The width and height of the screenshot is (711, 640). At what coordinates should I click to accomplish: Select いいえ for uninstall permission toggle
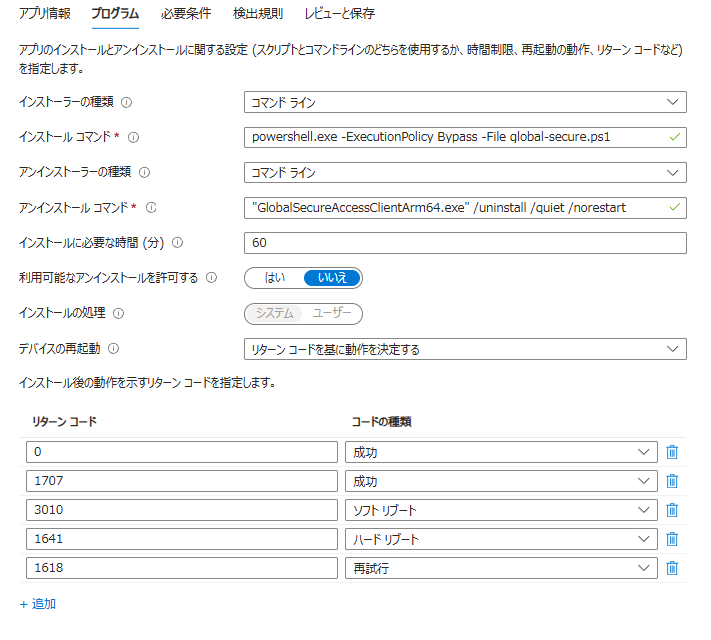(332, 278)
